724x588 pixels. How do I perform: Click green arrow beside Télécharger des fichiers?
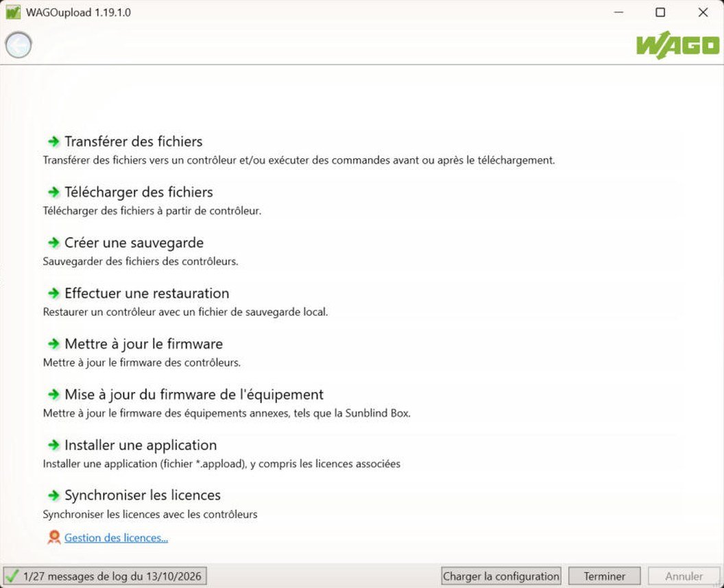point(54,192)
